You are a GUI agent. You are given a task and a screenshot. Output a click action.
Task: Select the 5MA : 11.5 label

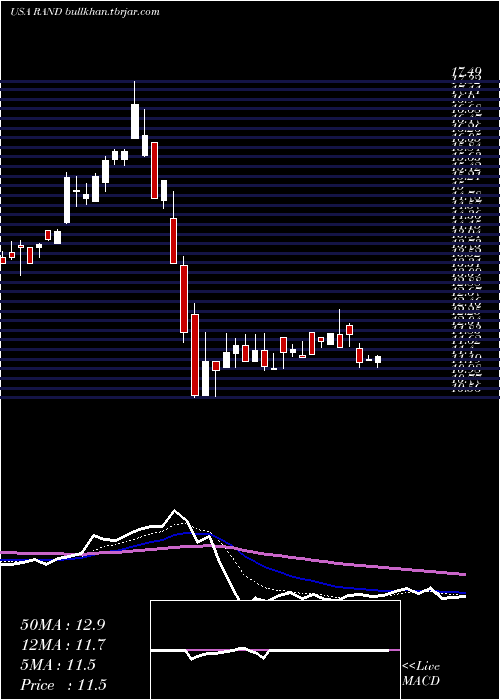[58, 665]
